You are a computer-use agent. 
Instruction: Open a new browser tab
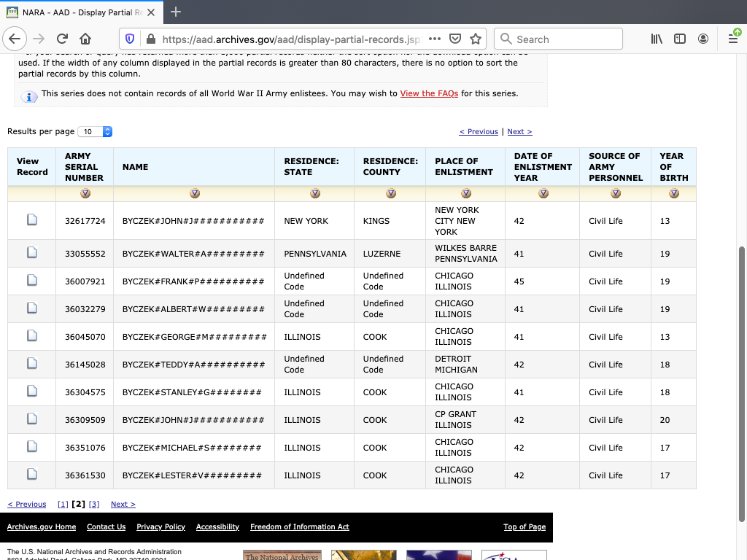pyautogui.click(x=175, y=12)
